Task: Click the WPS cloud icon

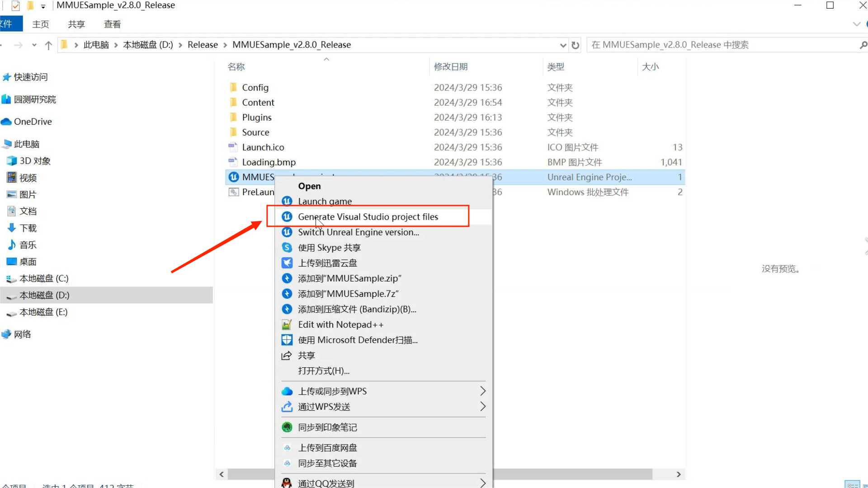Action: (287, 391)
